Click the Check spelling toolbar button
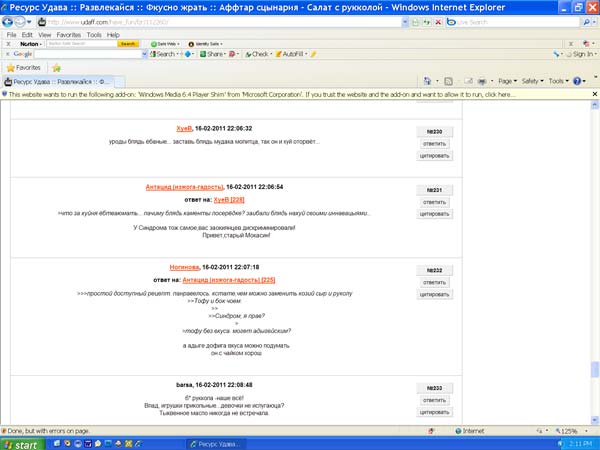This screenshot has height=450, width=600. coord(259,54)
